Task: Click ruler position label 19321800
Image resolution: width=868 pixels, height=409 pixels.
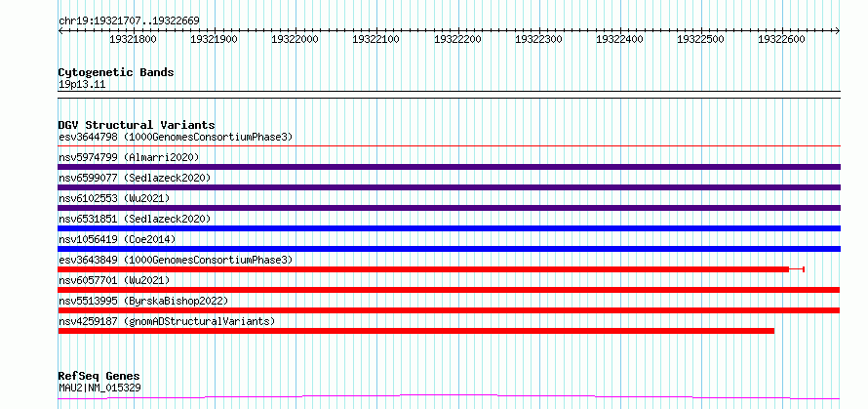Action: (133, 39)
